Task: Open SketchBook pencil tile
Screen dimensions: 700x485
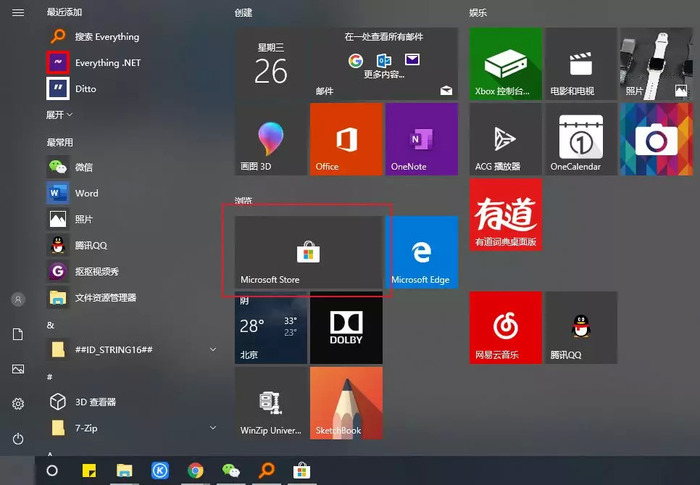Action: coord(346,403)
